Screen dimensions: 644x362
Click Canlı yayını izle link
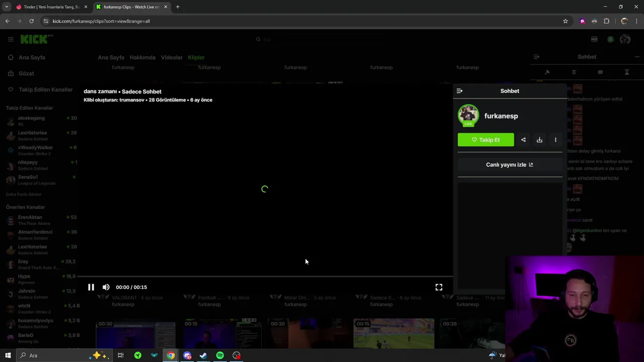coord(510,164)
